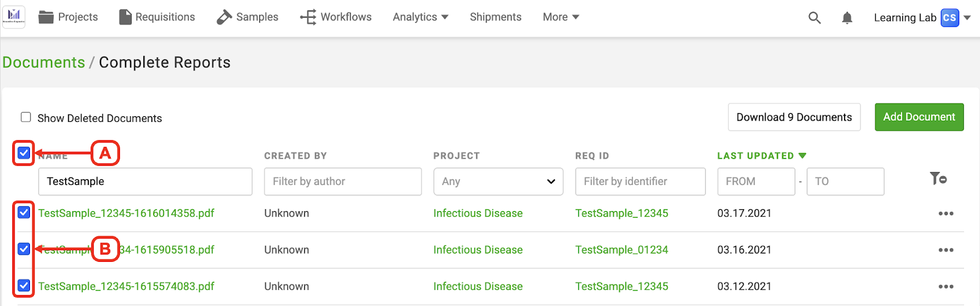Click the Filter by author field

[343, 182]
